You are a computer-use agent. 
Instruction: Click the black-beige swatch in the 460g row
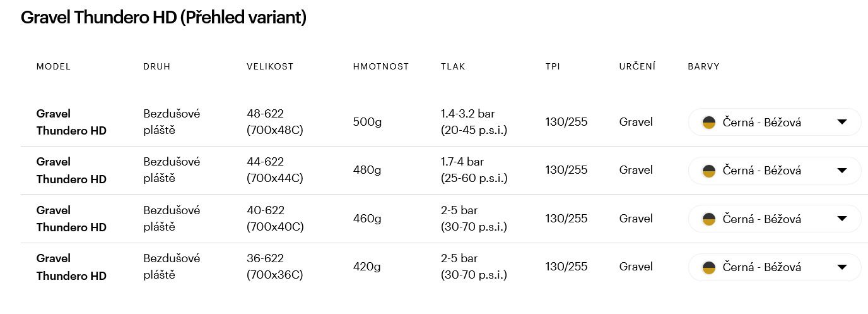[708, 219]
